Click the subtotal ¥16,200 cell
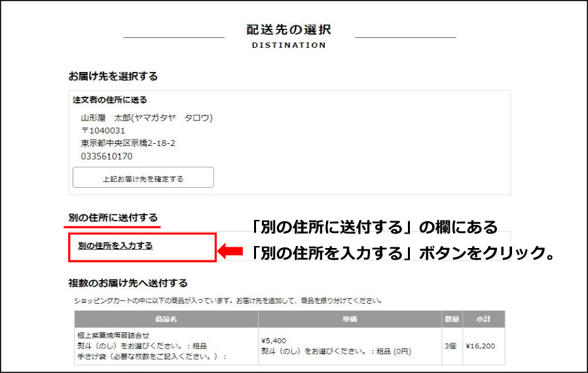 (483, 346)
